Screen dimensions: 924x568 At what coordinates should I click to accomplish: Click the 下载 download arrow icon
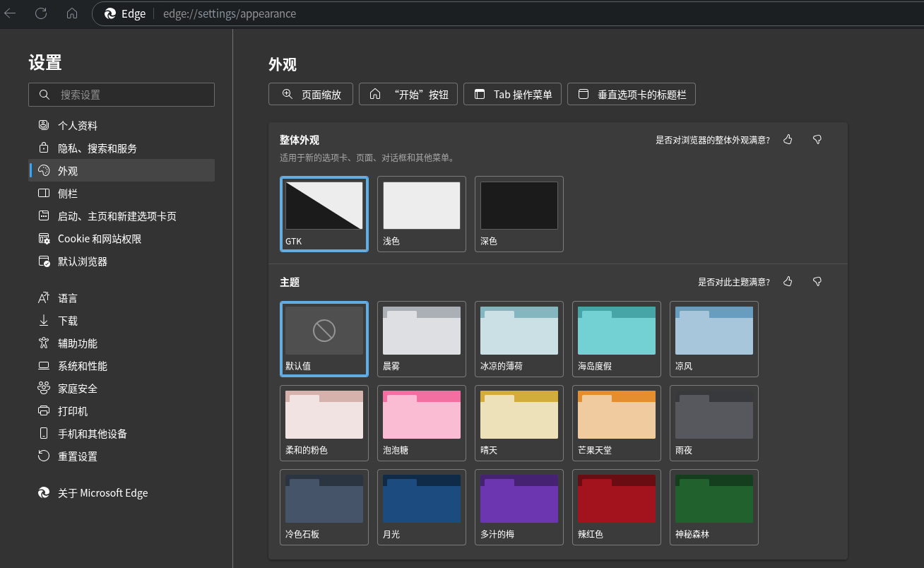[x=44, y=321]
